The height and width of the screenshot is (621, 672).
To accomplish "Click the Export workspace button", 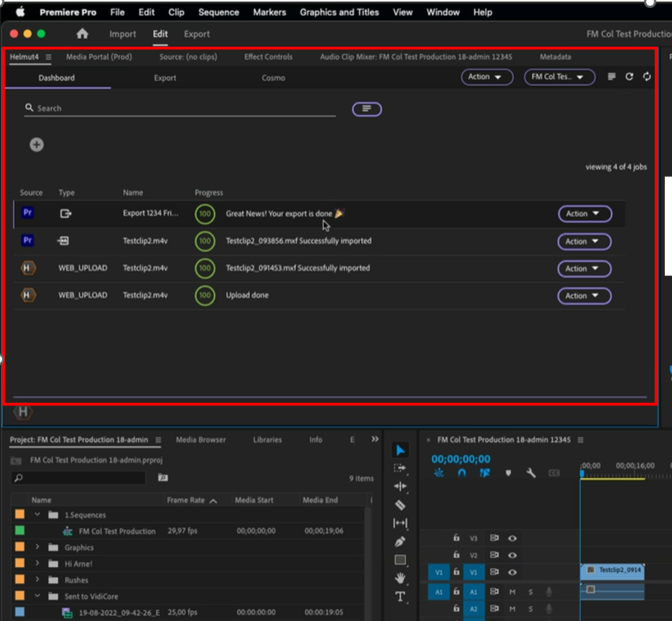I will click(x=197, y=34).
